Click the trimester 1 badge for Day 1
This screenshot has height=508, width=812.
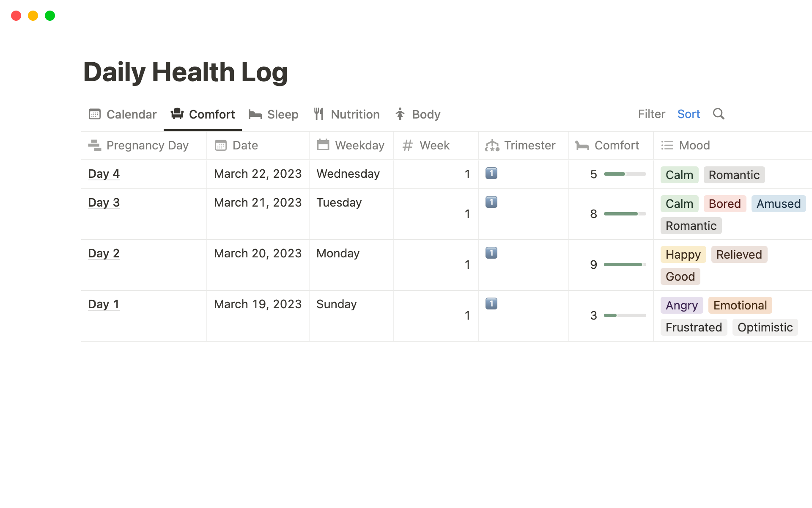pos(491,304)
